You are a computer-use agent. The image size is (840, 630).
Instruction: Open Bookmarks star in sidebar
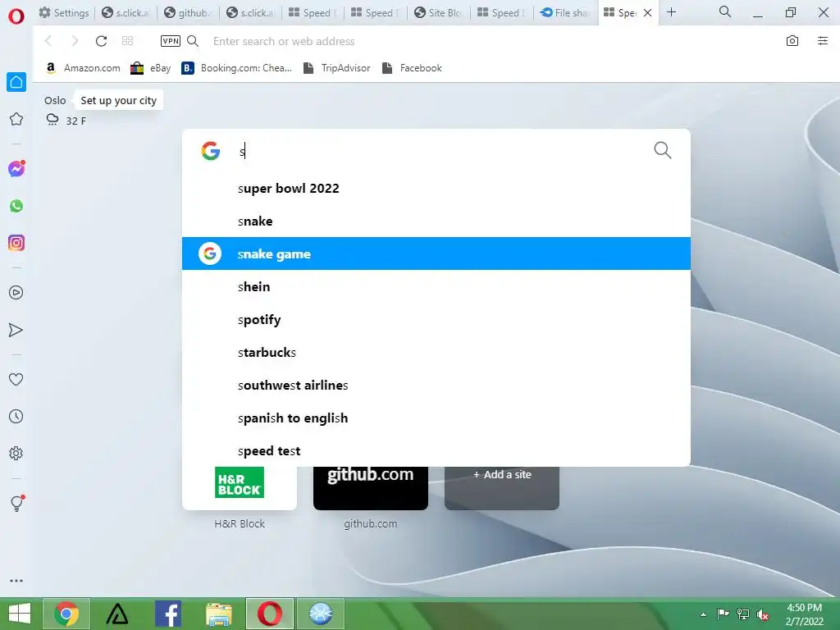(16, 119)
